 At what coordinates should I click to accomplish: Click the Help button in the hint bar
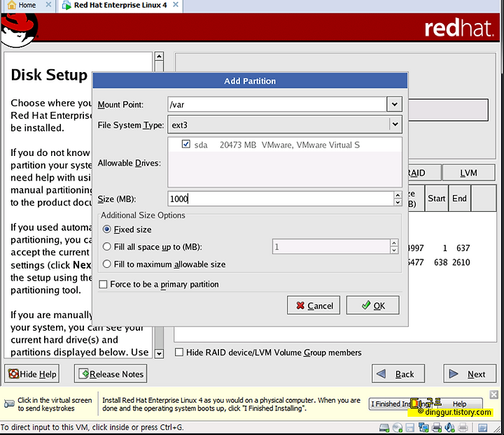point(460,404)
